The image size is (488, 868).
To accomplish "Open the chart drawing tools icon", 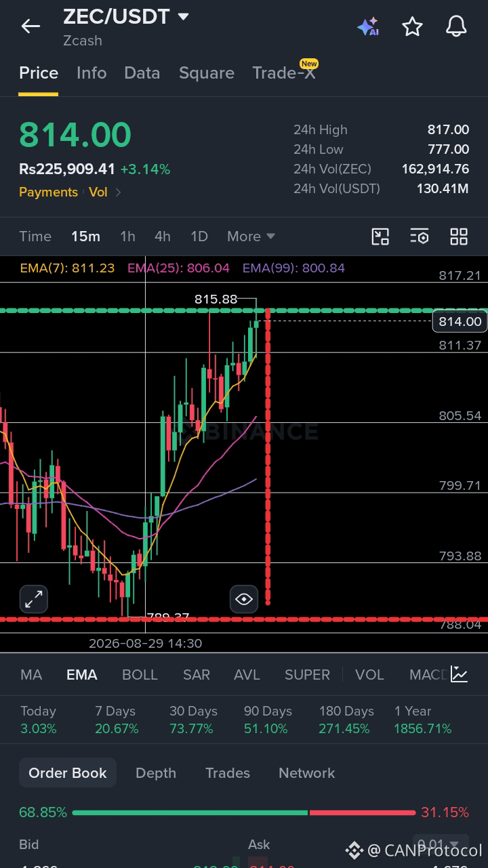I will coord(381,236).
